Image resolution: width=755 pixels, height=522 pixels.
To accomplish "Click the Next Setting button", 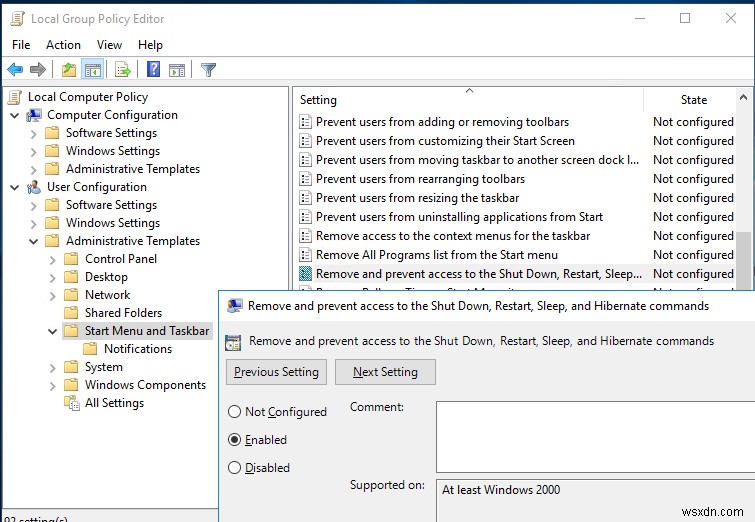I will click(385, 372).
